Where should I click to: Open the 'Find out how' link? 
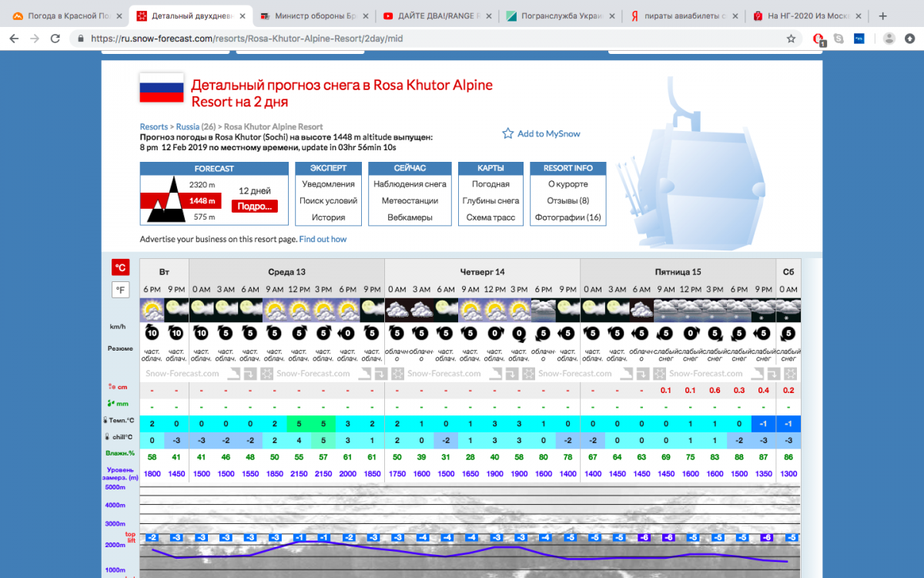(x=323, y=239)
